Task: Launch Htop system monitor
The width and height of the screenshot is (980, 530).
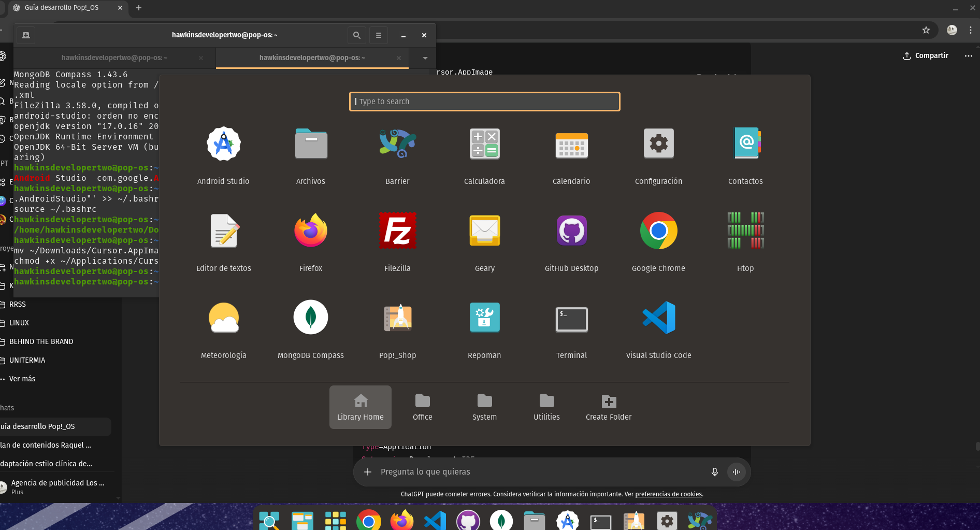Action: (x=745, y=231)
